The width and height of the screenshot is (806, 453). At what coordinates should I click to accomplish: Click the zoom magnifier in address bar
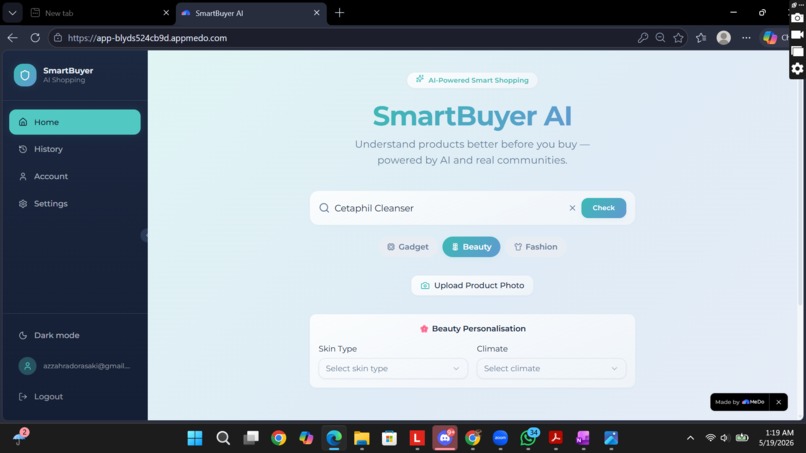661,38
